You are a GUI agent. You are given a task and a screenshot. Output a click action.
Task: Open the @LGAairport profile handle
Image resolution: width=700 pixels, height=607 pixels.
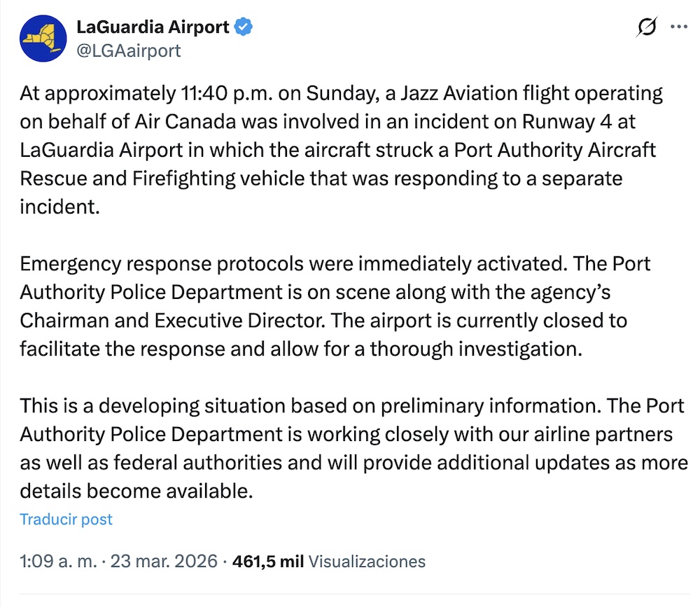[x=129, y=50]
